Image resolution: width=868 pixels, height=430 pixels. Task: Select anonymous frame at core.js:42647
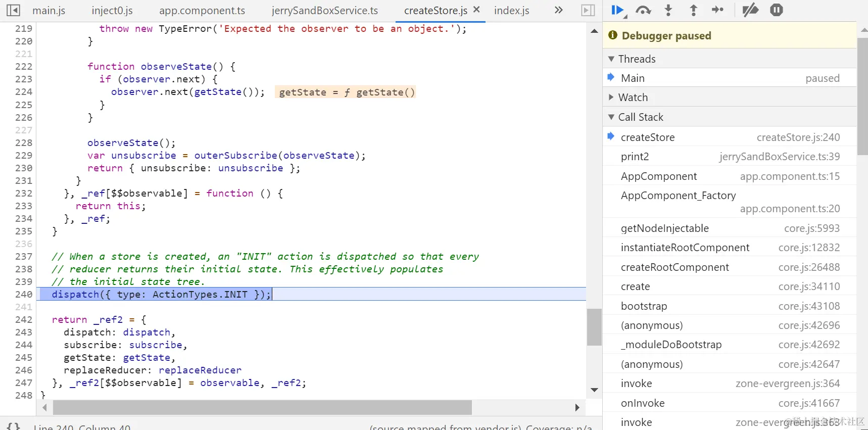tap(730, 364)
